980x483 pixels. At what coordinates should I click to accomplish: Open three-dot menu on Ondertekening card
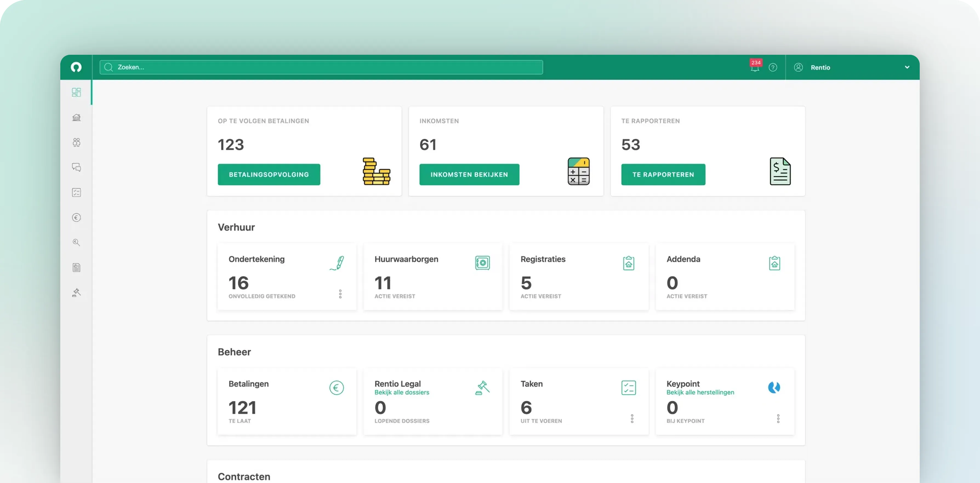tap(340, 294)
